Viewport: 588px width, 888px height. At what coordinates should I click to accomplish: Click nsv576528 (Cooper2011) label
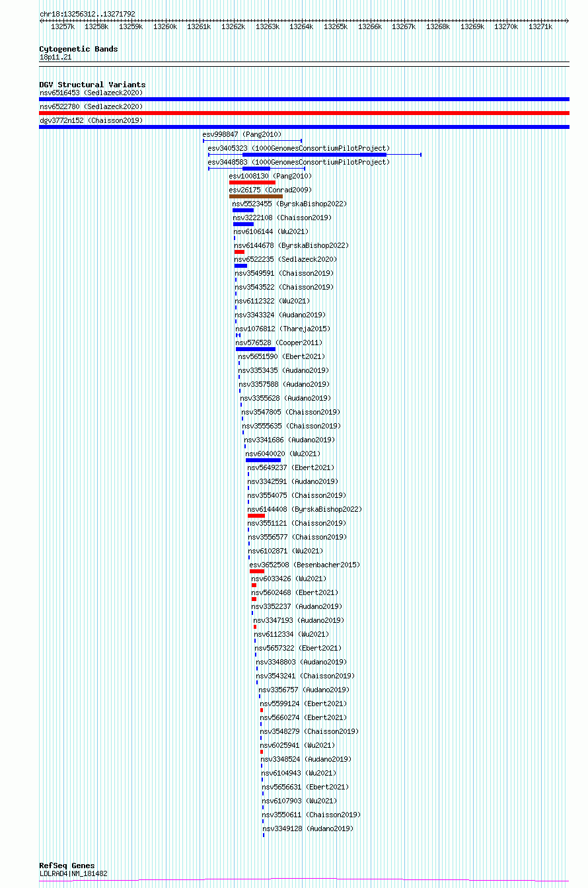[279, 343]
